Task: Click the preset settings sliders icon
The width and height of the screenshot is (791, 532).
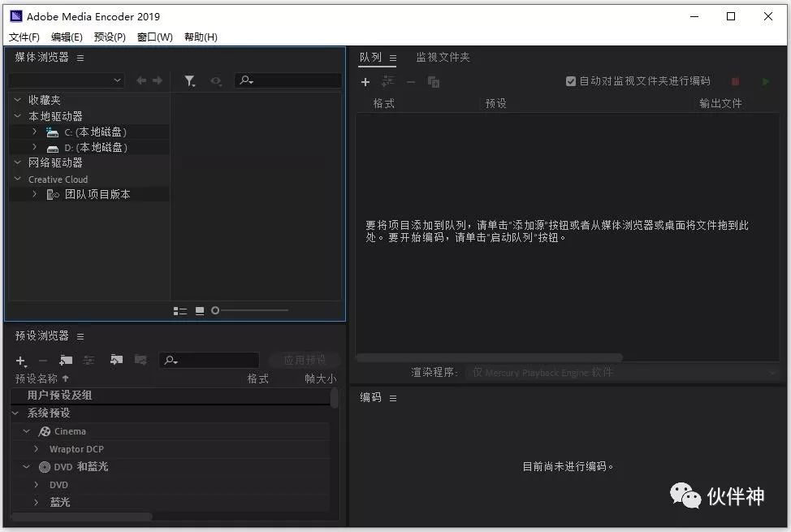Action: tap(89, 360)
